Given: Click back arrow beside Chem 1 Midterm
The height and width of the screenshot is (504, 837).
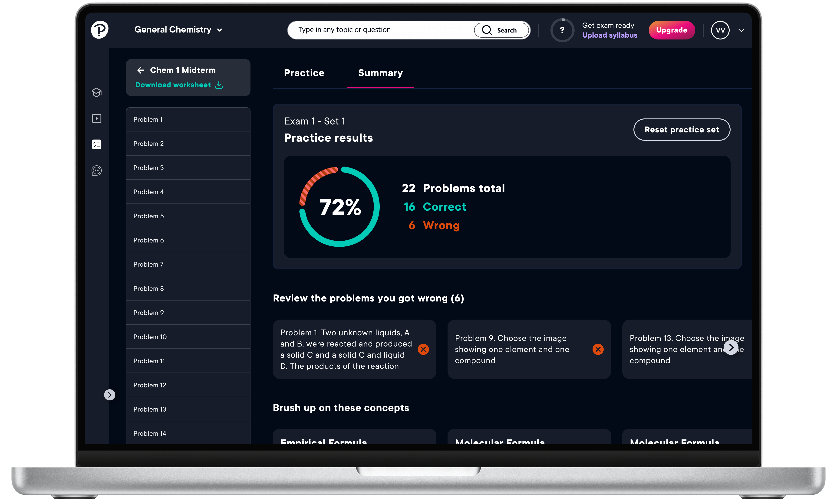Looking at the screenshot, I should (141, 70).
